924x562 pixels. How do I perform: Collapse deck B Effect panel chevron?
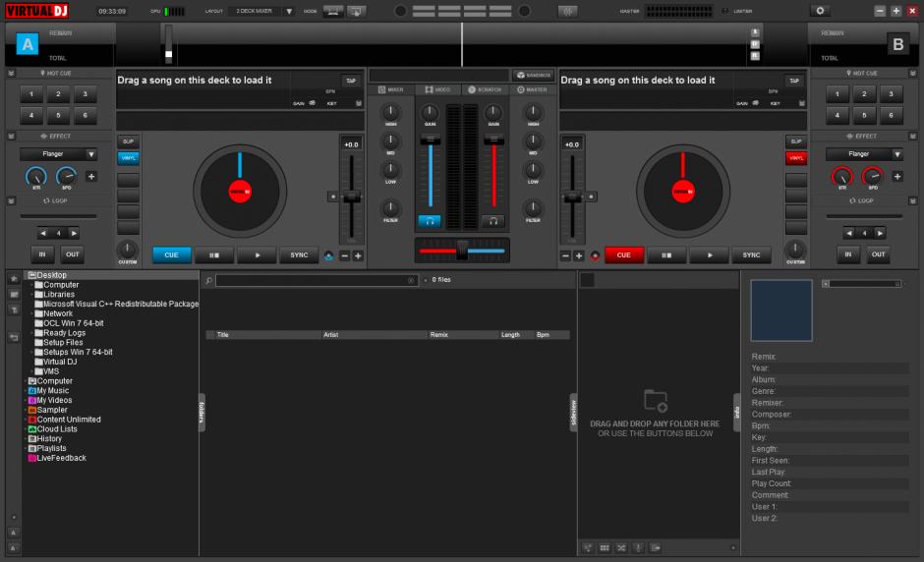pos(913,137)
